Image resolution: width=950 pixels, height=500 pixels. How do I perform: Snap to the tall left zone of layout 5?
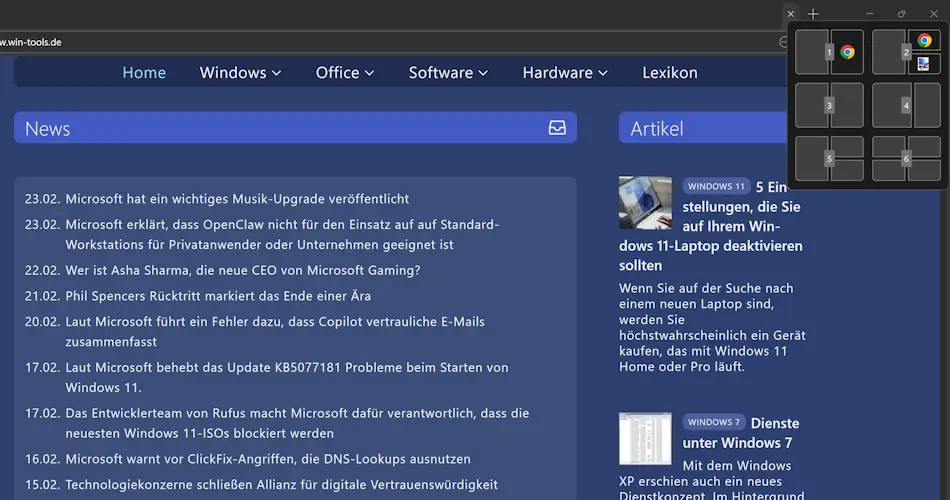[x=811, y=159]
